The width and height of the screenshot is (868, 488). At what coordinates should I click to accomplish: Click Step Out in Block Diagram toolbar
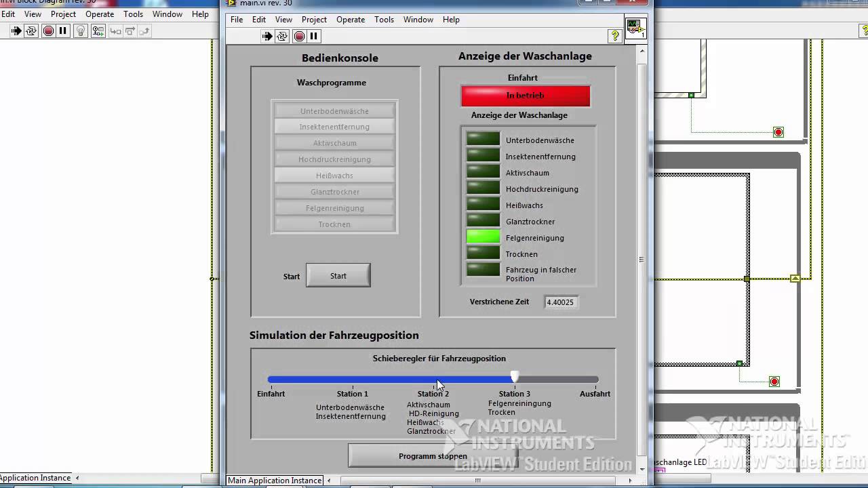[145, 30]
